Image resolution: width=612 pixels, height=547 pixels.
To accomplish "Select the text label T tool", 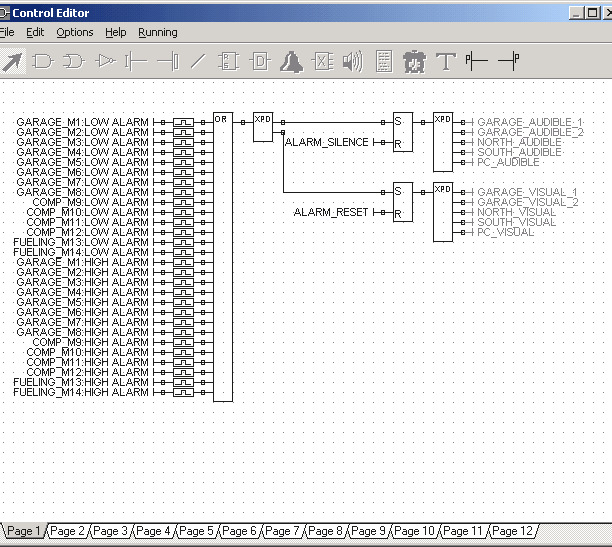I will click(446, 62).
